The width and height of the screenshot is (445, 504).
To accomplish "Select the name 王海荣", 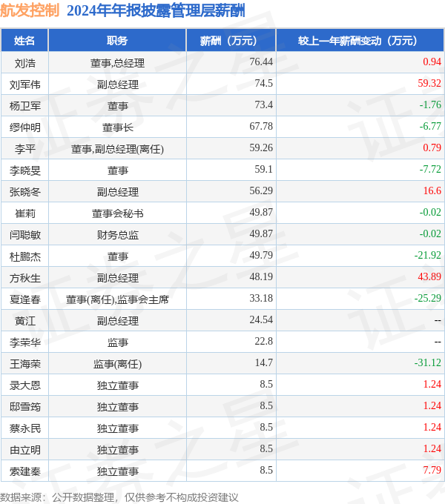I will pos(25,364).
